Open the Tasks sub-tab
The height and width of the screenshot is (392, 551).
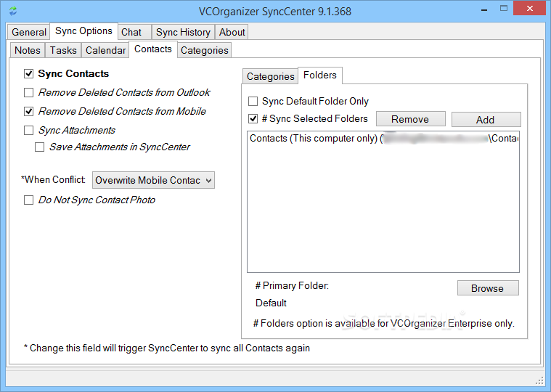(63, 50)
